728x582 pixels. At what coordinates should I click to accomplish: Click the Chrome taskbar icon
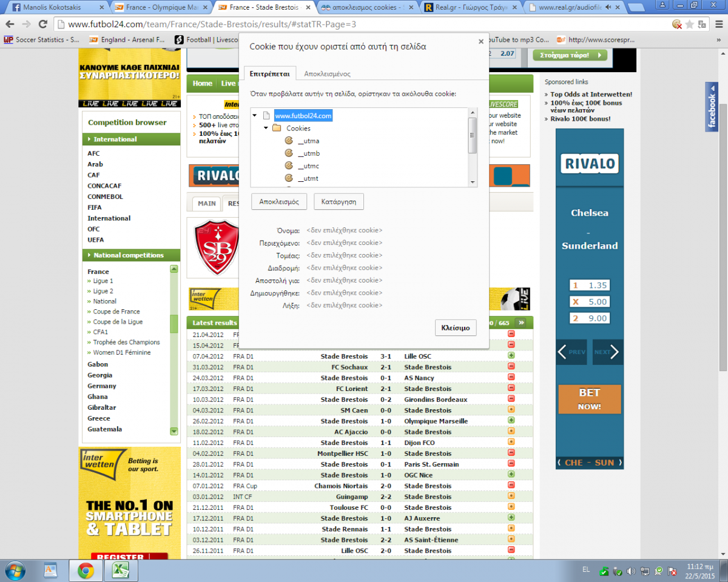pos(86,570)
